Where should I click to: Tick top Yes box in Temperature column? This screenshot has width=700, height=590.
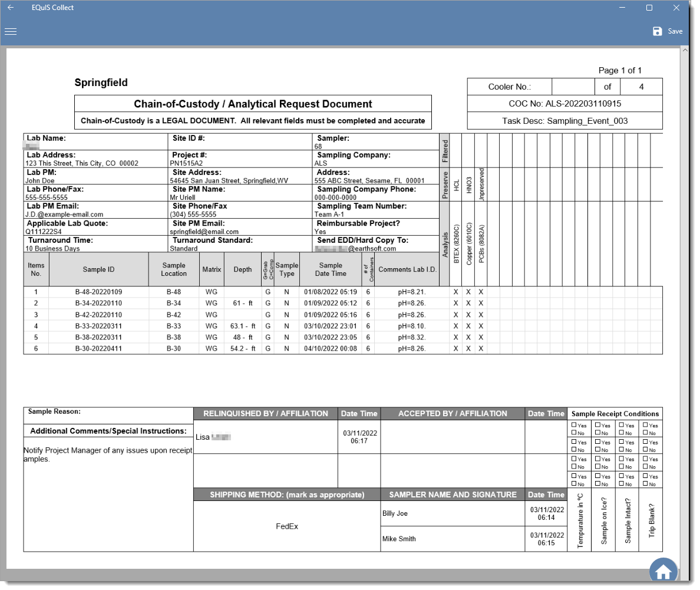pyautogui.click(x=574, y=425)
